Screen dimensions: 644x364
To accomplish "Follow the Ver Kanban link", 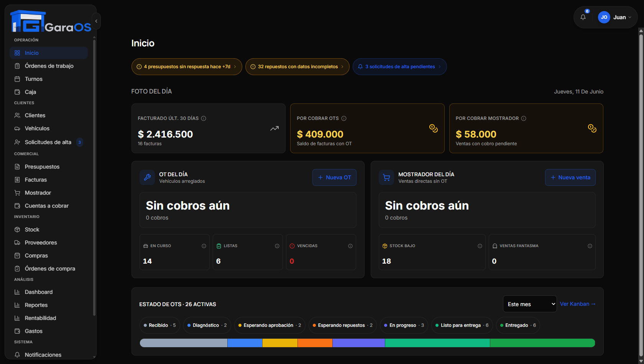I will (578, 304).
